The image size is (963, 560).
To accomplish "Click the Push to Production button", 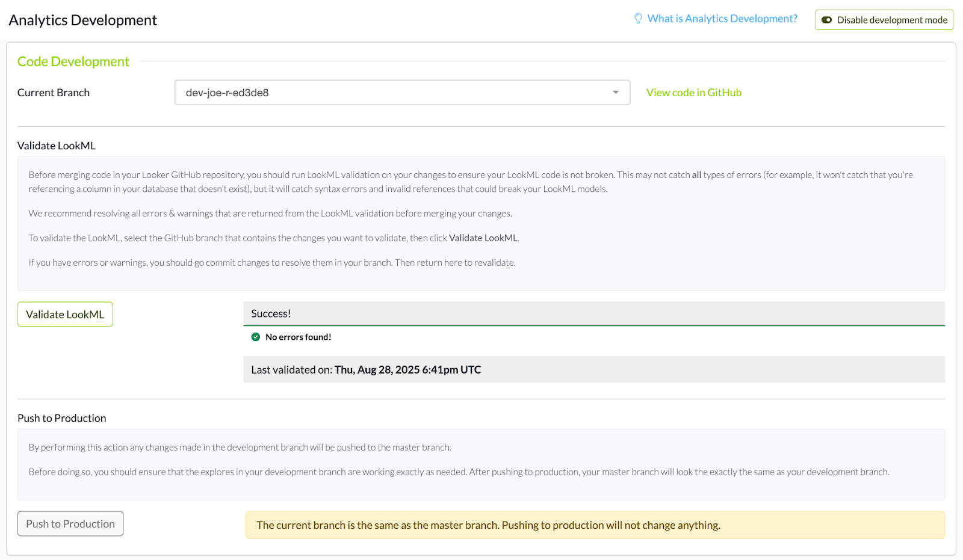I will (70, 524).
